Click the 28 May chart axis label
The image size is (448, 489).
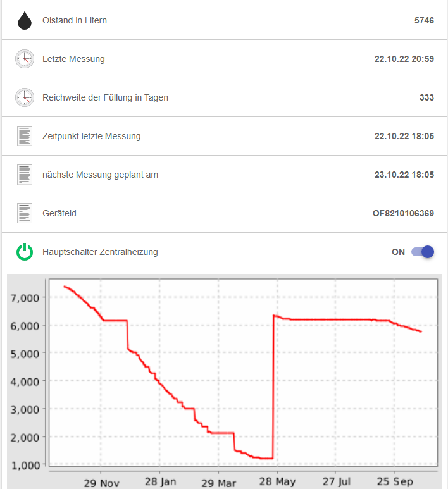(x=277, y=483)
